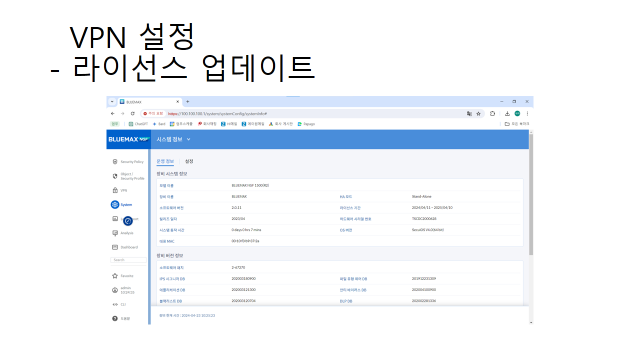Open a new browser tab with plus
This screenshot has width=640, height=360.
pyautogui.click(x=188, y=102)
